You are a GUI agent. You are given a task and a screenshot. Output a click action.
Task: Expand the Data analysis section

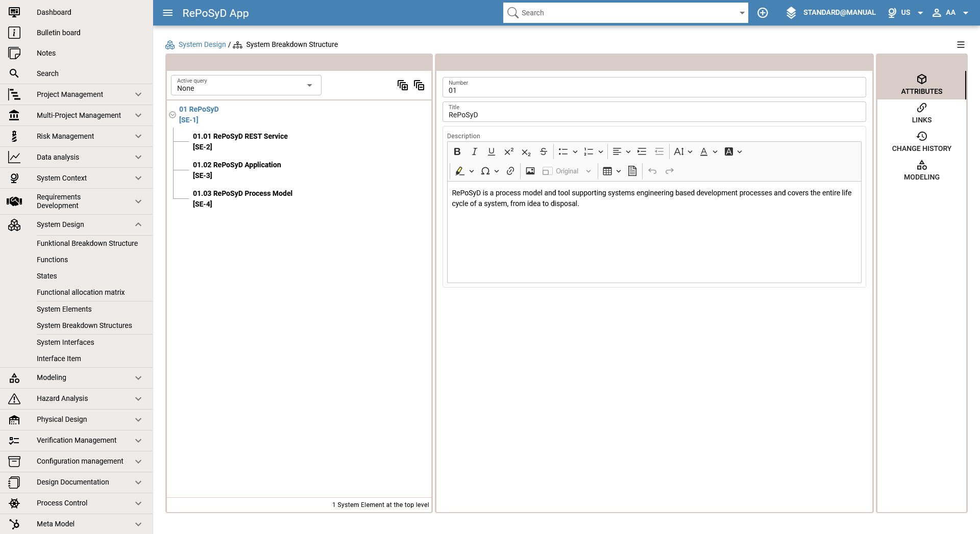tap(77, 157)
